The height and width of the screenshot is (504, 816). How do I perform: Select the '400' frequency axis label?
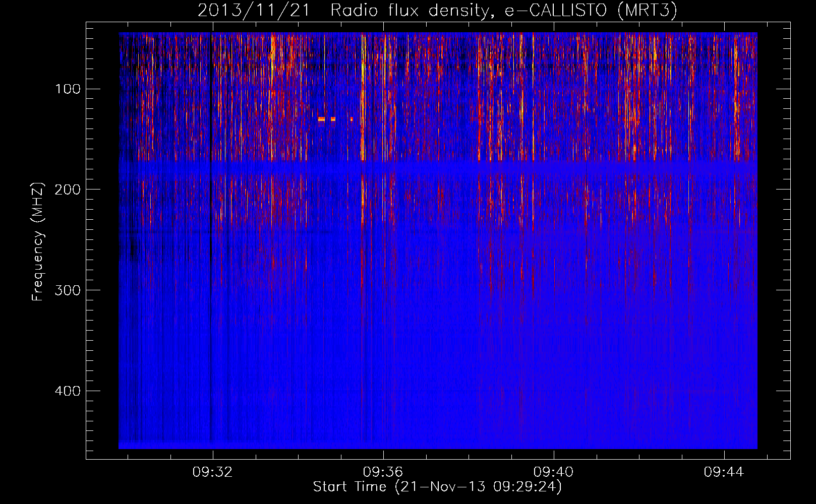[68, 391]
